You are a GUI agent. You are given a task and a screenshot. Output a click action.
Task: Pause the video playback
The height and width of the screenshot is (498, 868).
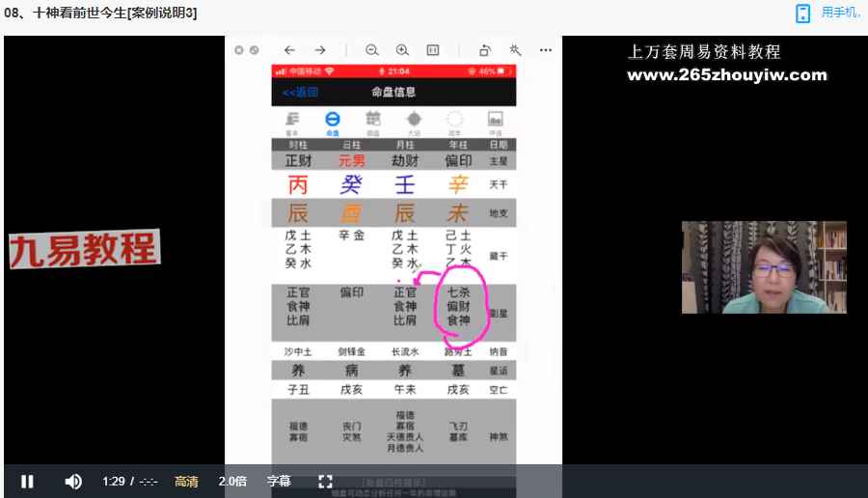click(x=27, y=482)
